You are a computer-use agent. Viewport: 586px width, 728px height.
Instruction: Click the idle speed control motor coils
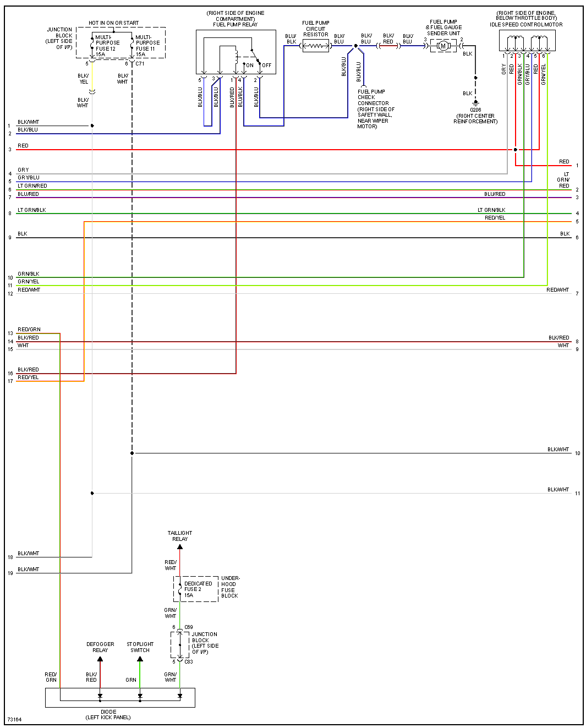527,41
